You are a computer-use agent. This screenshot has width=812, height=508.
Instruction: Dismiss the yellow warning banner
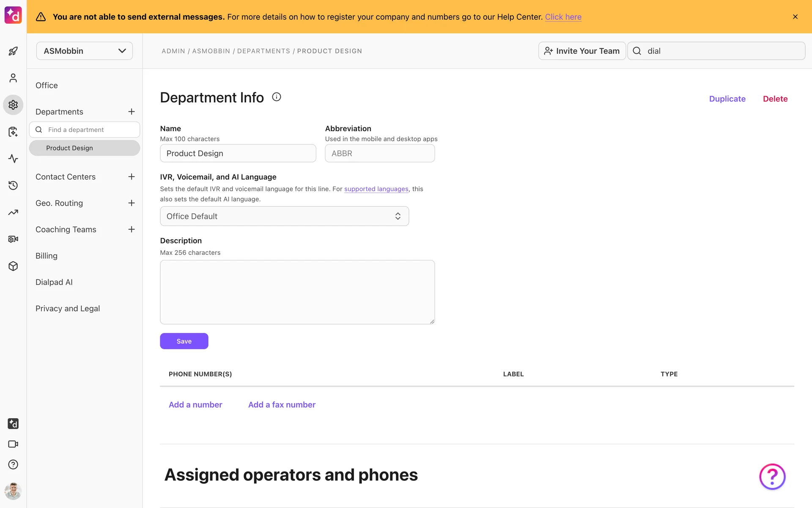tap(795, 17)
